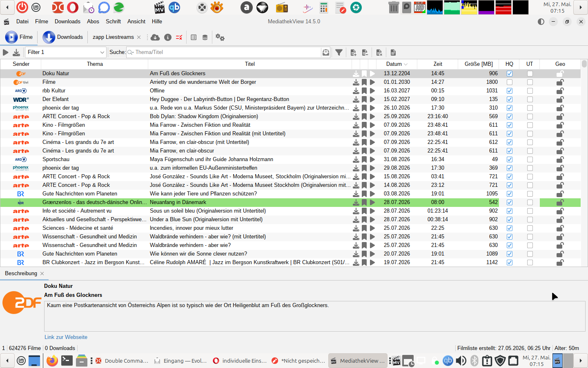588x368 pixels.
Task: Click the save film icon left of Filter 1
Action: point(16,52)
